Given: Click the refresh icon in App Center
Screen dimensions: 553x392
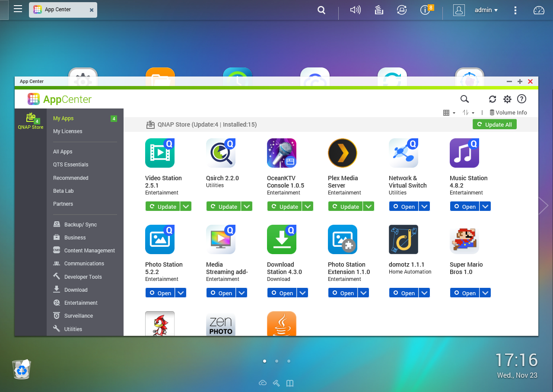Looking at the screenshot, I should click(x=493, y=99).
